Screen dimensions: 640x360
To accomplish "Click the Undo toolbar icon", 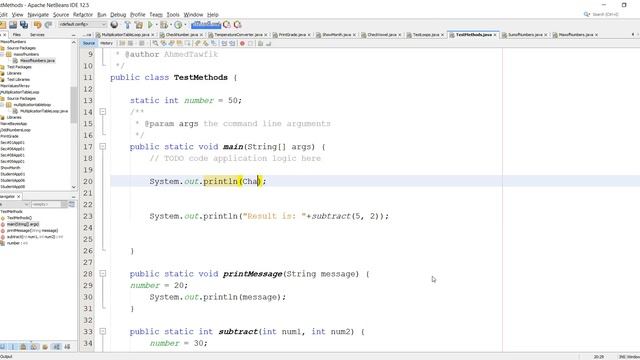I will click(x=38, y=25).
